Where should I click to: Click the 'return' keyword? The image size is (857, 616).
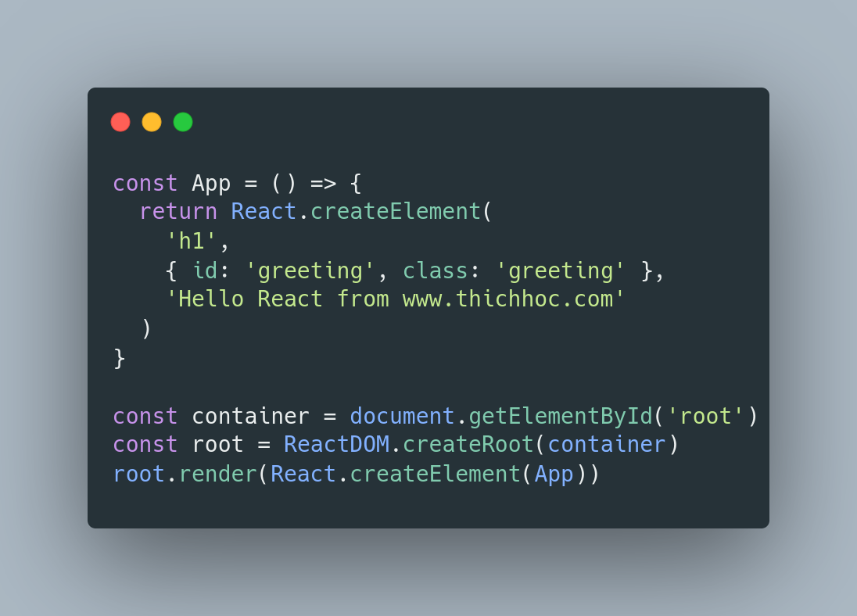coord(178,212)
